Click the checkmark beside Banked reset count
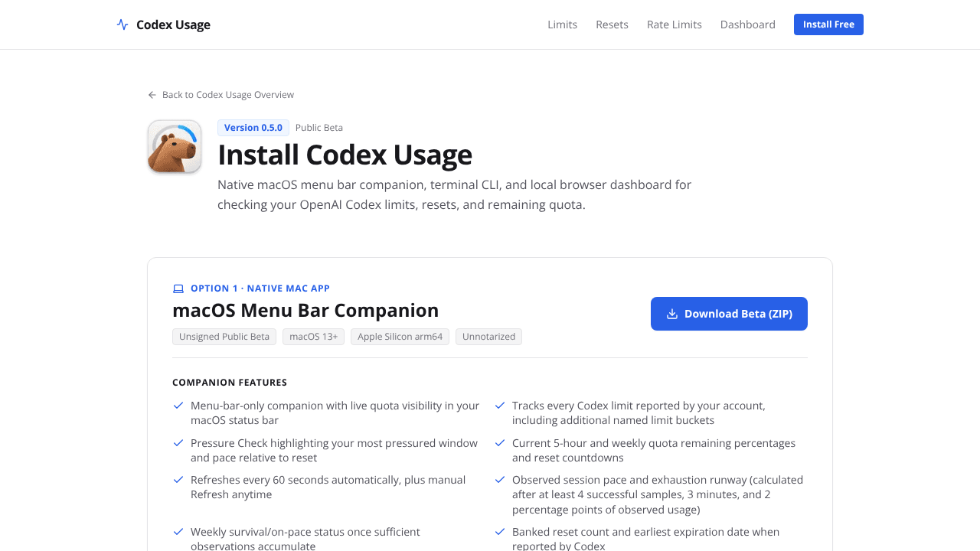 coord(500,532)
